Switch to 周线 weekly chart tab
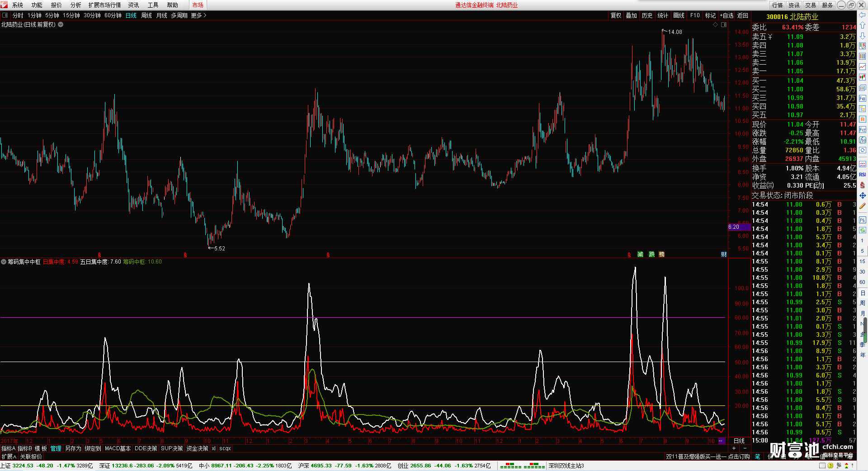The width and height of the screenshot is (868, 471). tap(146, 15)
